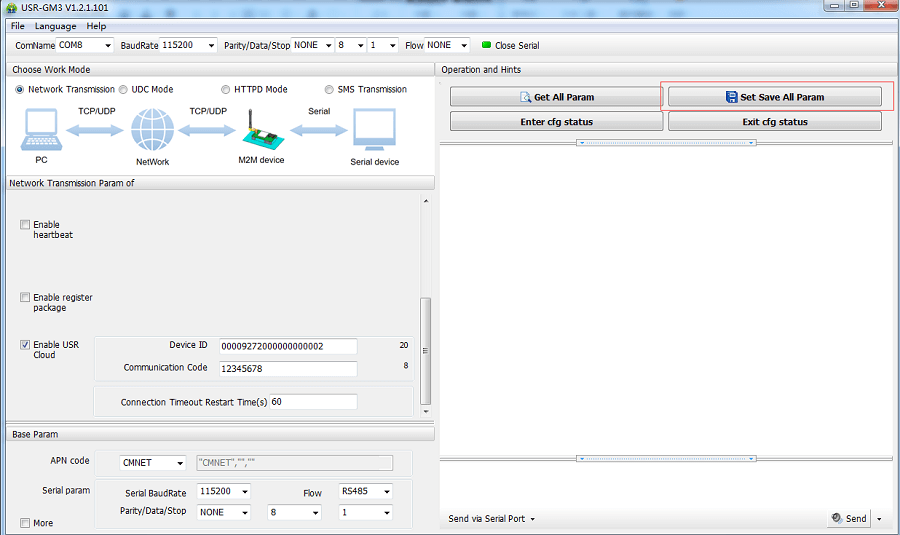900x535 pixels.
Task: Click Enter cfg status button
Action: pos(556,122)
